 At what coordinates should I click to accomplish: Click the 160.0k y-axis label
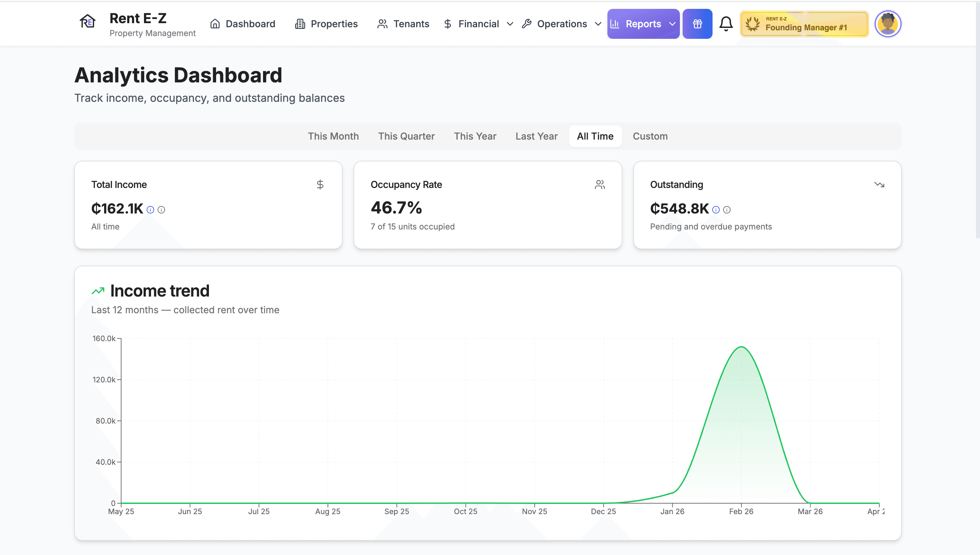tap(104, 338)
